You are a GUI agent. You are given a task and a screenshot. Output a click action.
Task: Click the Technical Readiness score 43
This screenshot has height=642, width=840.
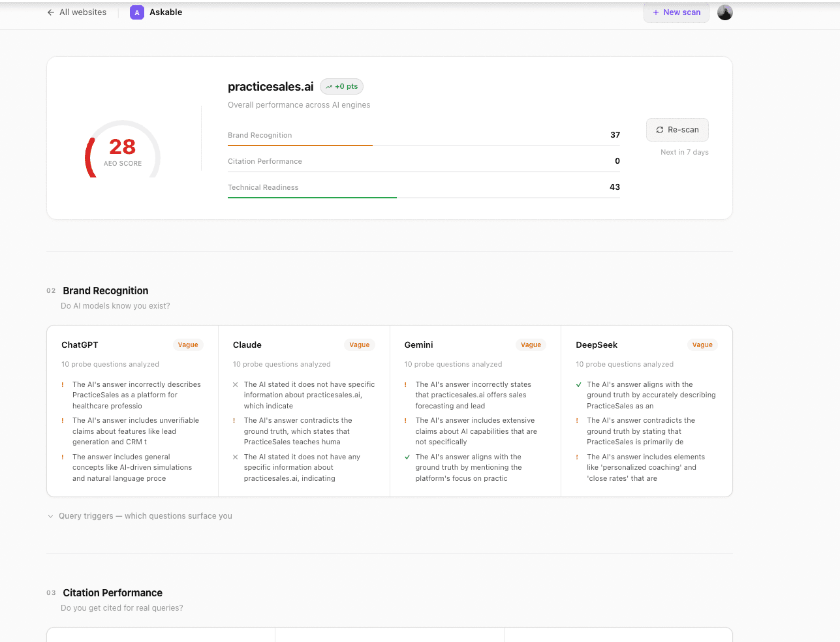pyautogui.click(x=615, y=187)
